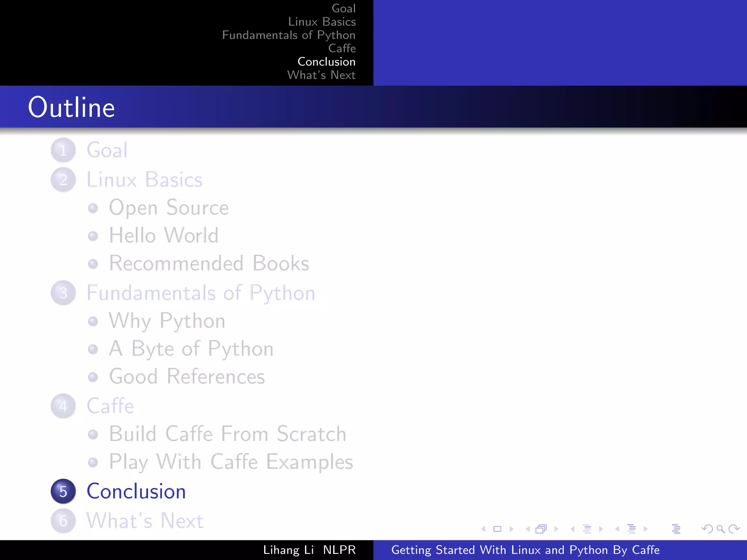Click the section navigation icon
Viewport: 747px width, 560px height.
point(631,529)
